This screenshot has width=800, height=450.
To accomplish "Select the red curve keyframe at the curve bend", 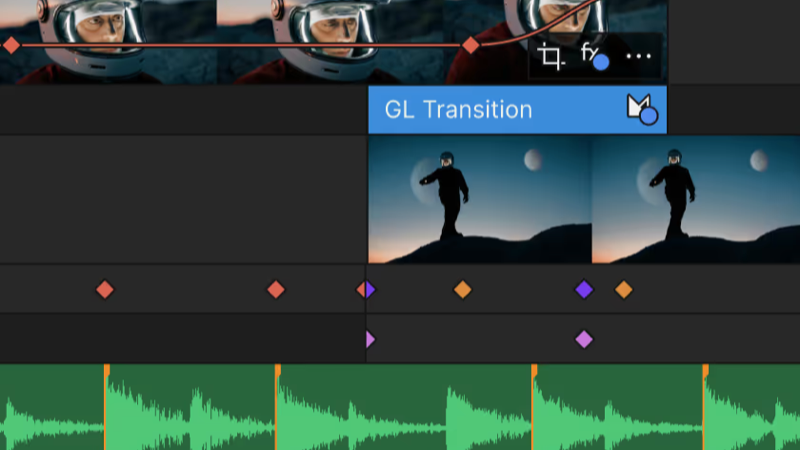I will [x=470, y=45].
